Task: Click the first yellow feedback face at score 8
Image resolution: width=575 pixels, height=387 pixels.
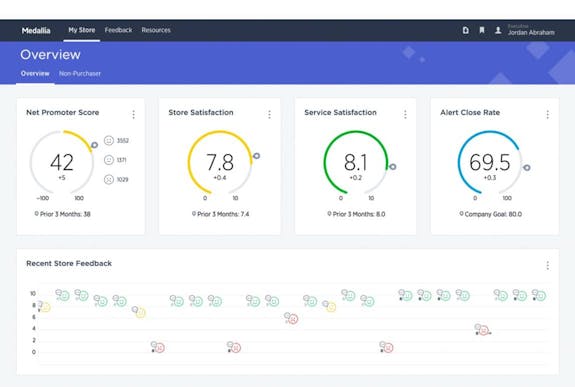Action: 45,307
